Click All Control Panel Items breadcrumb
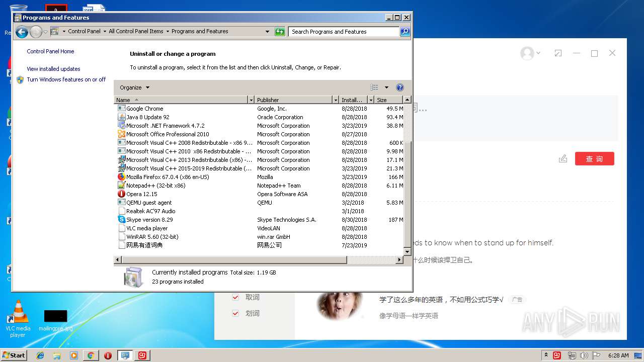 [x=136, y=31]
